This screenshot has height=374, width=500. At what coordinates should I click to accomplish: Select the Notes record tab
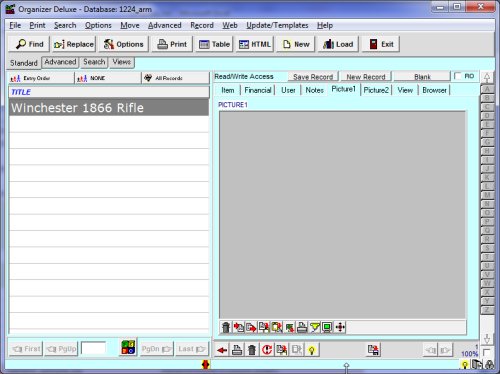point(315,90)
